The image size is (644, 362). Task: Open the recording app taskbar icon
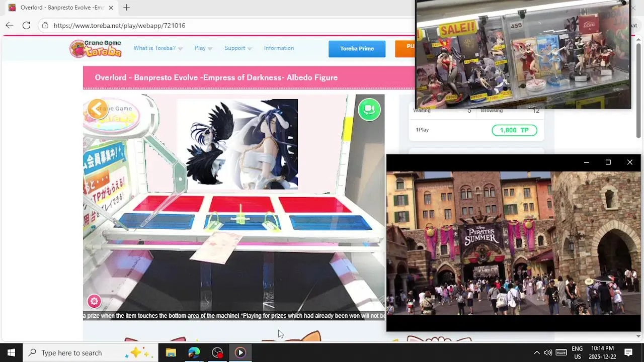[217, 353]
